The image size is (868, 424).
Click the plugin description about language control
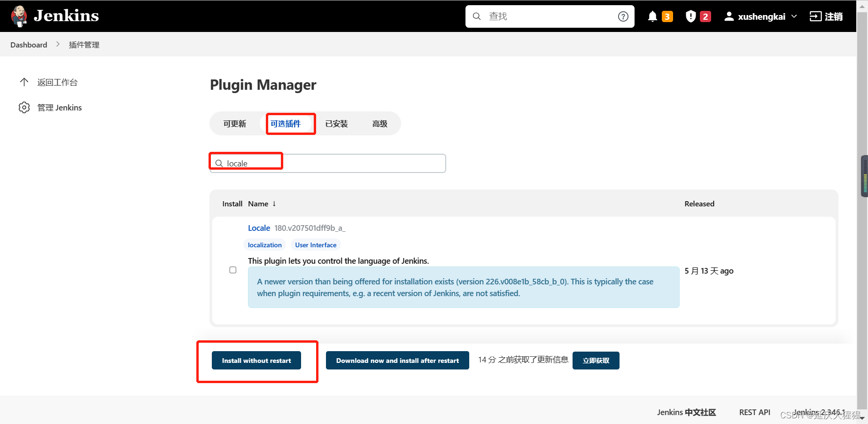(x=338, y=261)
